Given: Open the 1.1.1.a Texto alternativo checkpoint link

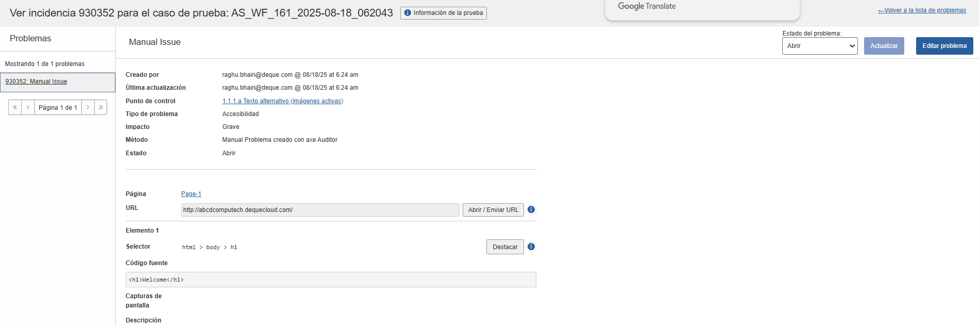Looking at the screenshot, I should pyautogui.click(x=282, y=101).
